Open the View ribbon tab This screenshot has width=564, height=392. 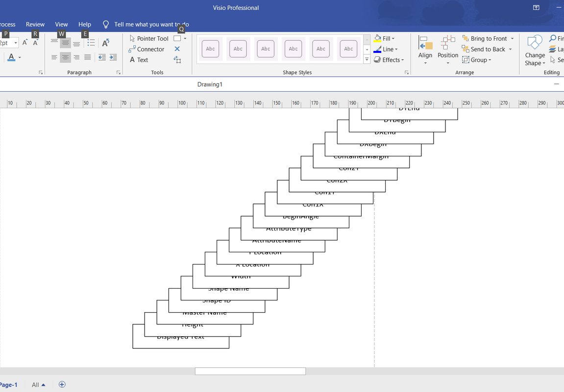62,24
